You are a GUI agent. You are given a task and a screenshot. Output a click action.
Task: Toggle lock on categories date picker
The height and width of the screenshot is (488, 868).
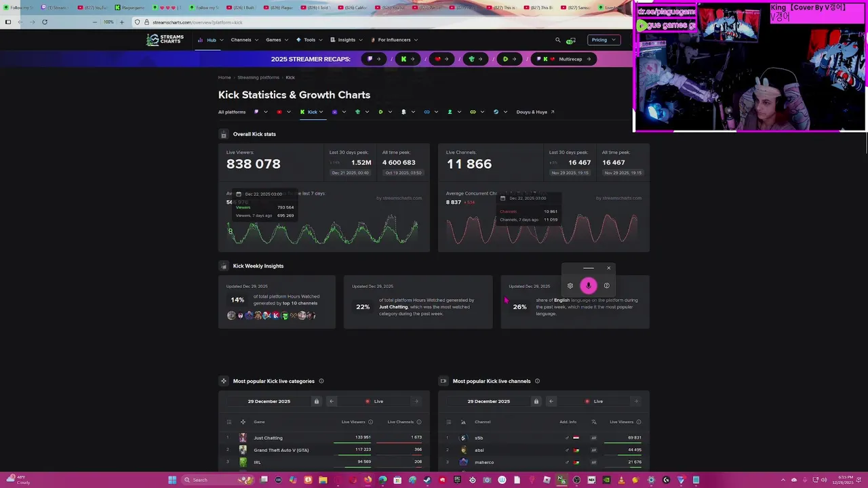click(x=316, y=401)
